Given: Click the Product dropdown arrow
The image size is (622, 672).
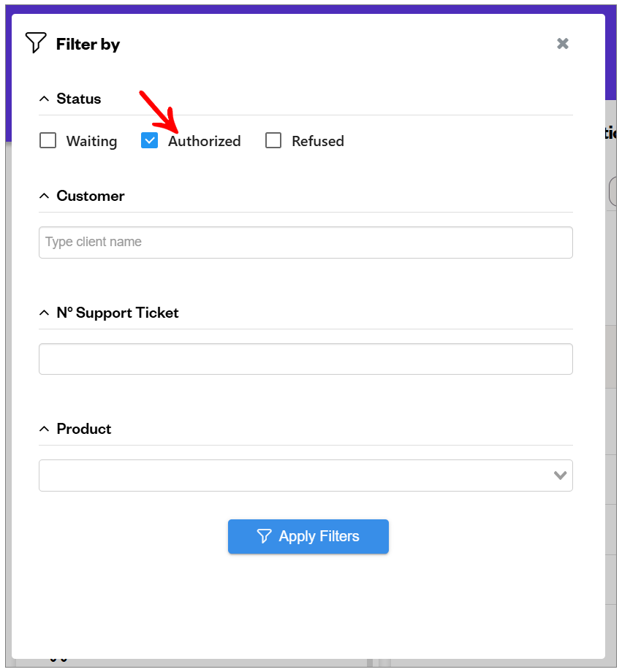Looking at the screenshot, I should click(560, 476).
